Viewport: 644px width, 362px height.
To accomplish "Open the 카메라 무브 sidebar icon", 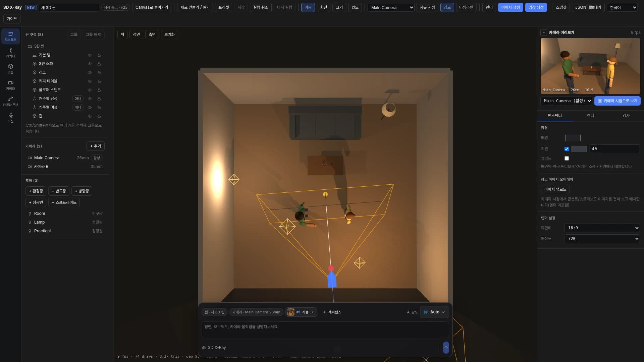I will click(10, 101).
